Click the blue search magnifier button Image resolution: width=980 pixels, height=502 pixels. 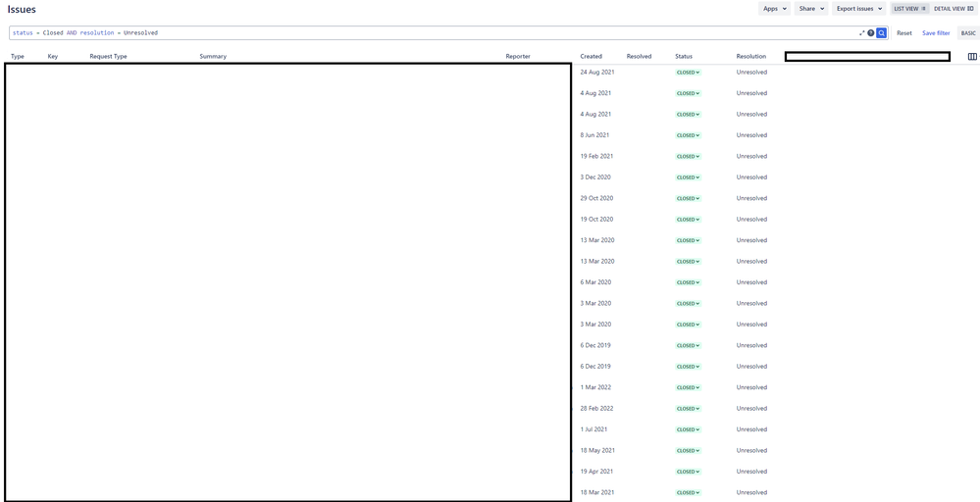coord(881,33)
